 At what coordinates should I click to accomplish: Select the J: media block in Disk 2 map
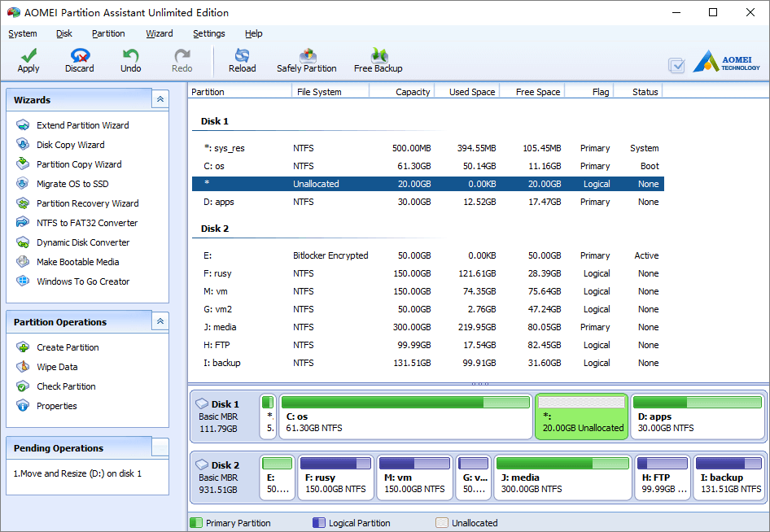[562, 477]
